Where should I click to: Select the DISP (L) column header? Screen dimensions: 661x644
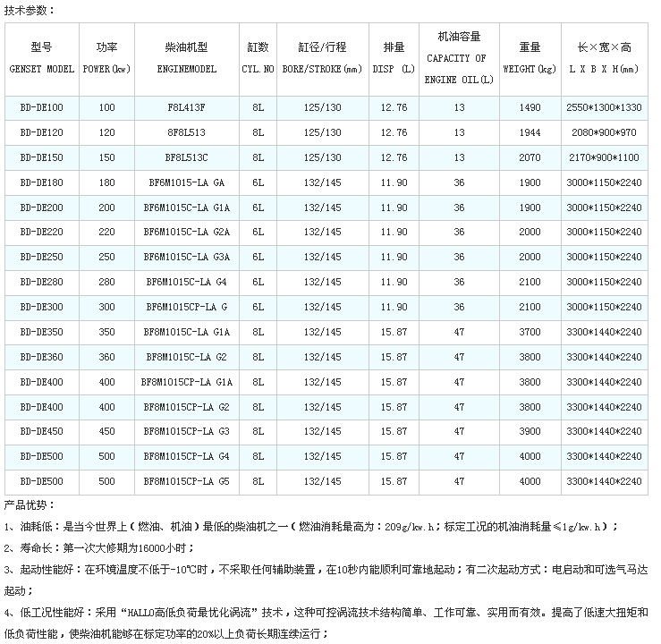[x=394, y=57]
